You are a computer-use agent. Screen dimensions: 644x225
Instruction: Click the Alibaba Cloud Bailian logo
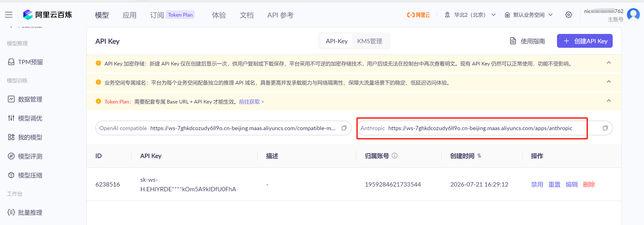[x=47, y=15]
